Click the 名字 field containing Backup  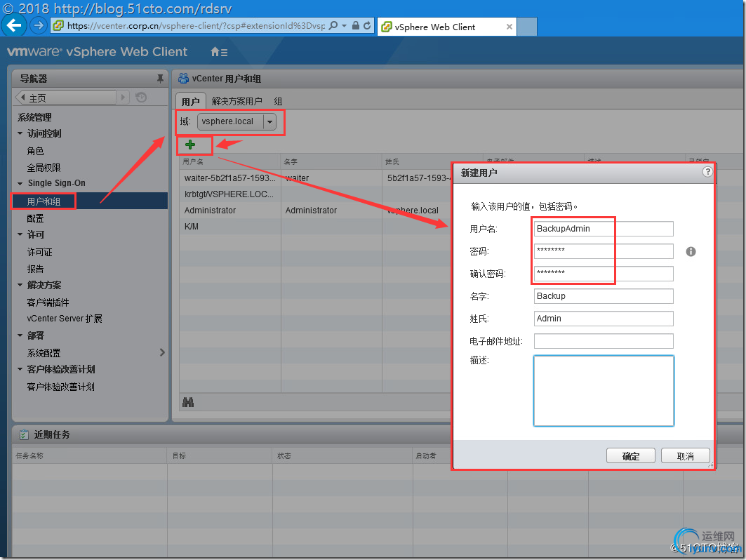point(604,296)
